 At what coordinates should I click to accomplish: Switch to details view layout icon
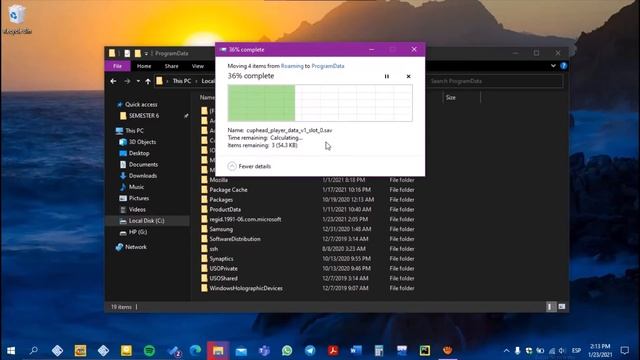click(x=551, y=307)
